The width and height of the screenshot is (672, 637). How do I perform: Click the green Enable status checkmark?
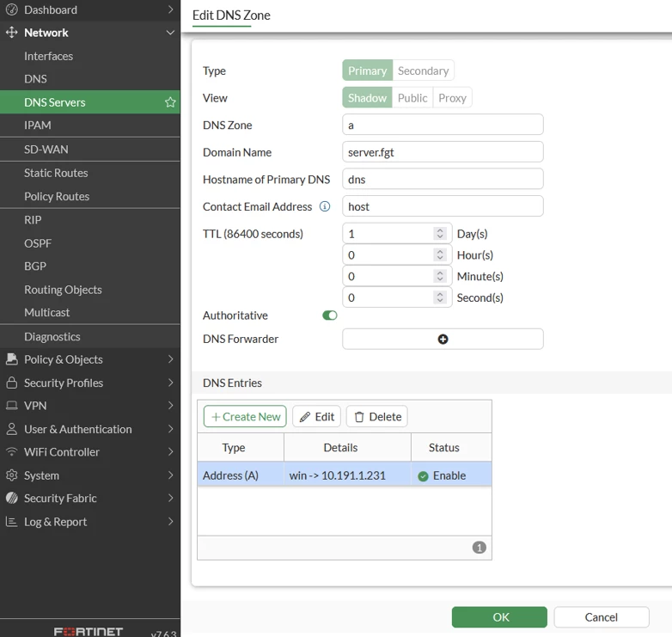click(423, 476)
